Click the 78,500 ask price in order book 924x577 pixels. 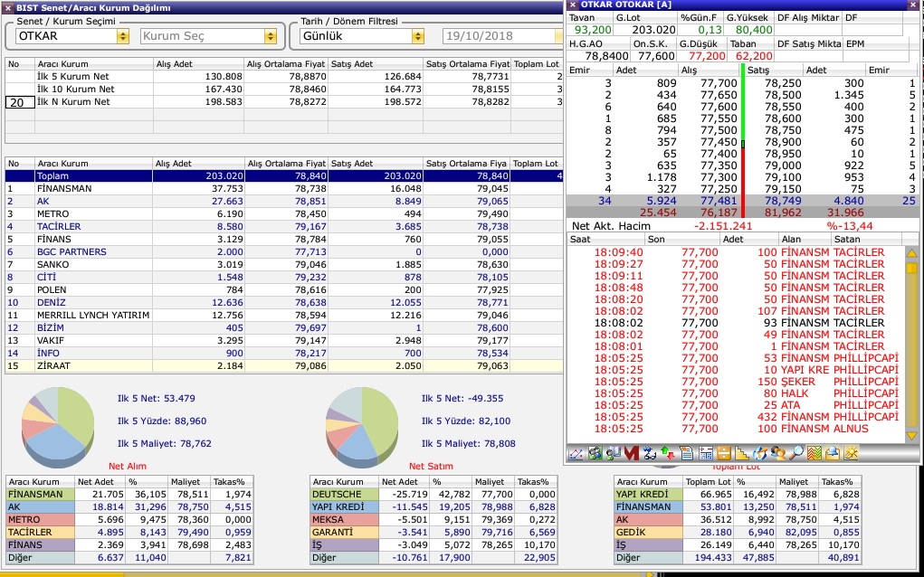(x=783, y=95)
